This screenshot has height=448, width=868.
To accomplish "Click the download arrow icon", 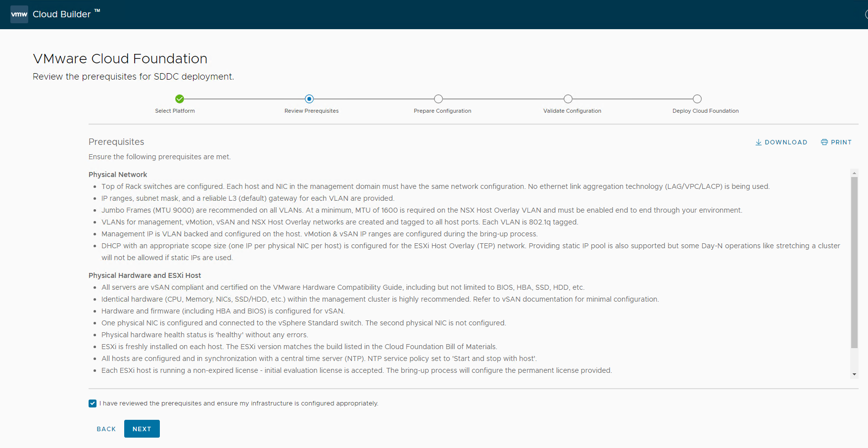I will (x=758, y=142).
